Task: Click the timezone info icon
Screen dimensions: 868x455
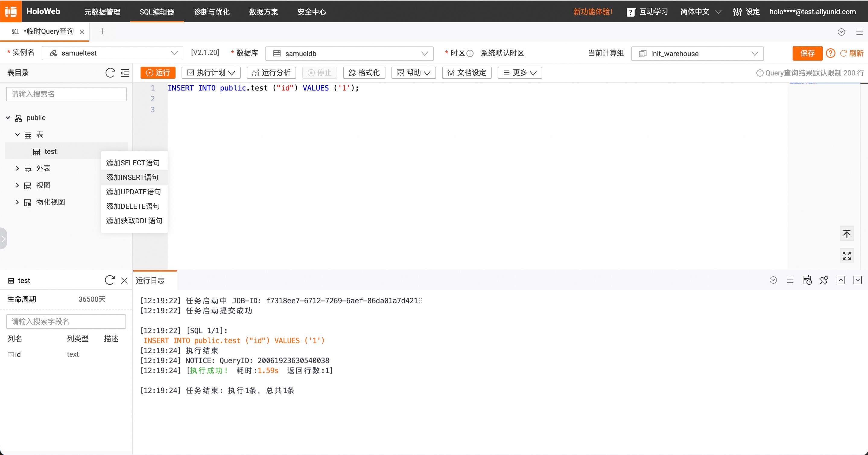Action: [470, 53]
